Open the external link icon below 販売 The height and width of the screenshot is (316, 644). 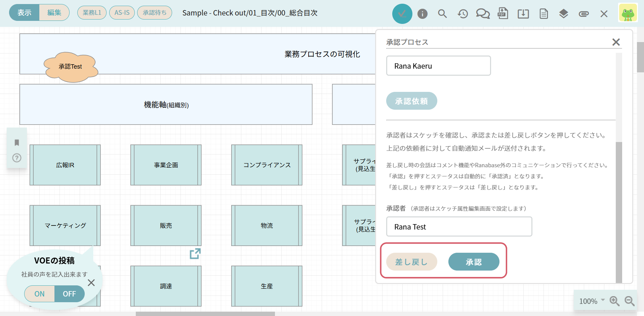195,254
